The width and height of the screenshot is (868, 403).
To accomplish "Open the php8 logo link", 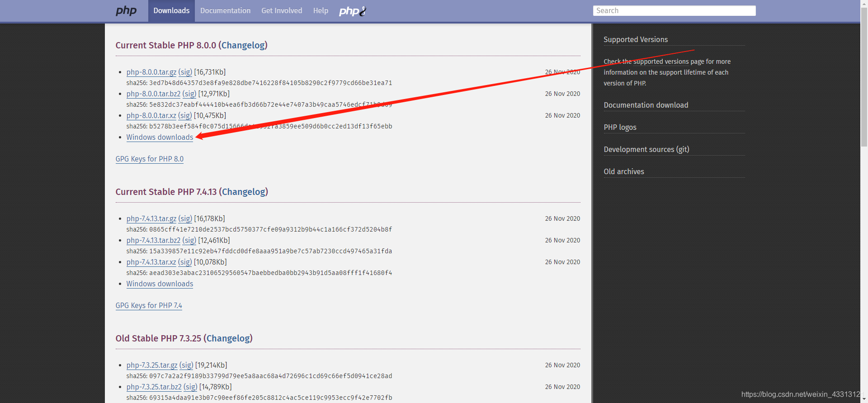I will 353,11.
